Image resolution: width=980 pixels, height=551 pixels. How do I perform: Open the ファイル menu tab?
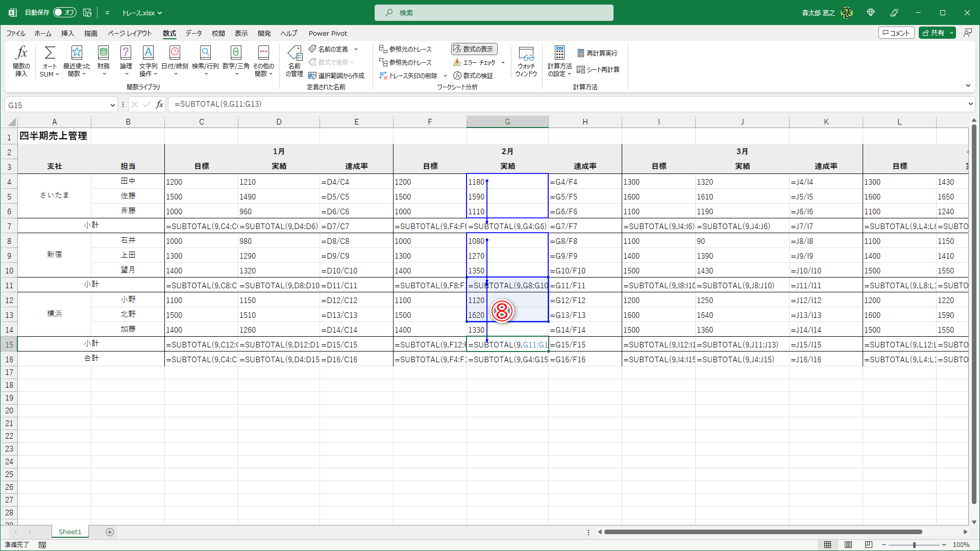point(16,33)
